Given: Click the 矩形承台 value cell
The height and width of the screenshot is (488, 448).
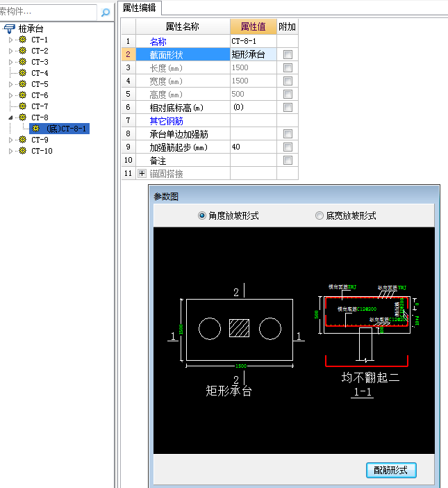Looking at the screenshot, I should pyautogui.click(x=254, y=54).
